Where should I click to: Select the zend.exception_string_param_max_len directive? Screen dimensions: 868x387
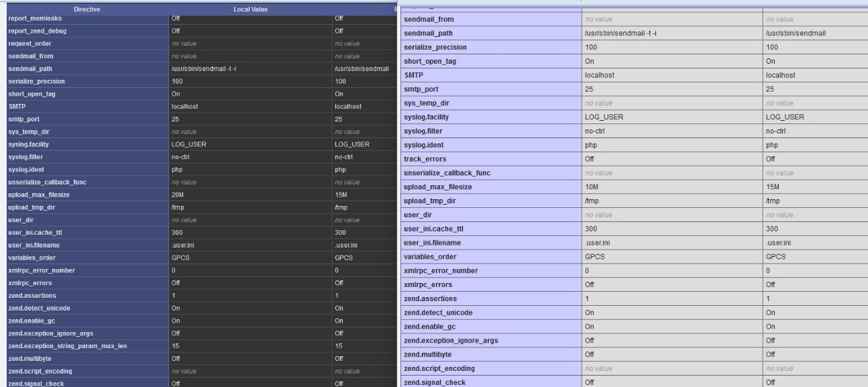click(x=67, y=345)
